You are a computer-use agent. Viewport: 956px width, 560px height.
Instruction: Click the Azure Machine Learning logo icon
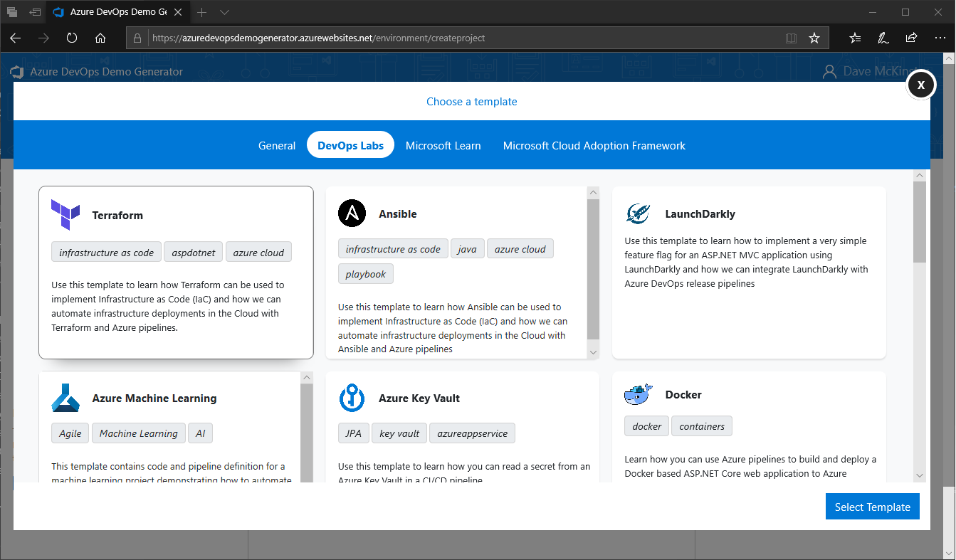click(65, 398)
